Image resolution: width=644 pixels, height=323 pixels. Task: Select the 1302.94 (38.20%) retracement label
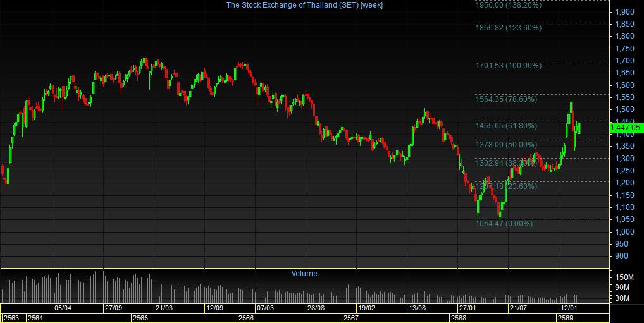coord(506,163)
